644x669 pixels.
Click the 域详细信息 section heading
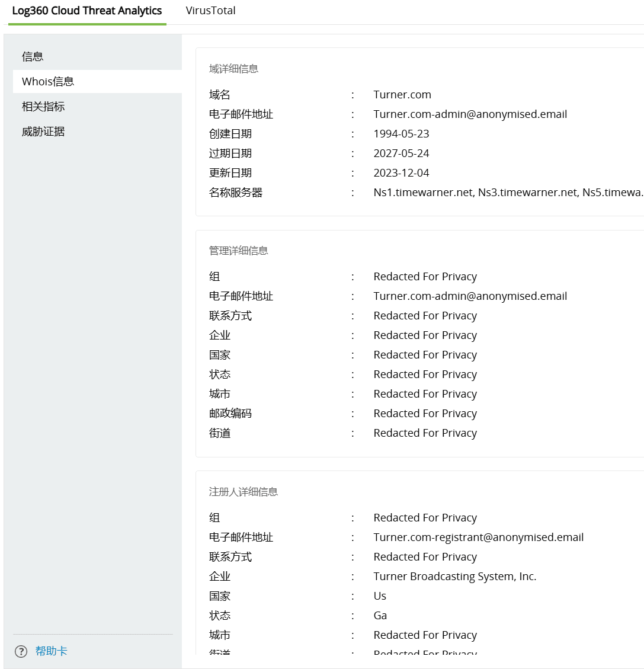(233, 69)
